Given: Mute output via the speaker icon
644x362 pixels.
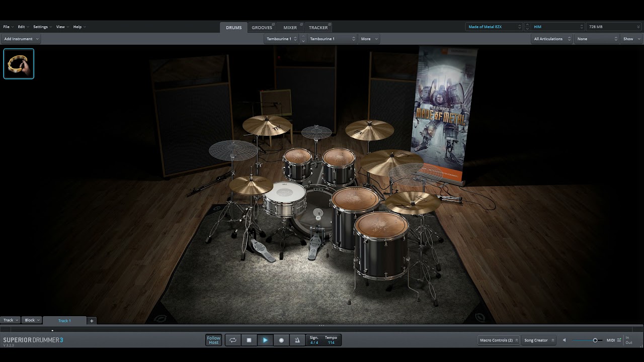Looking at the screenshot, I should 564,340.
